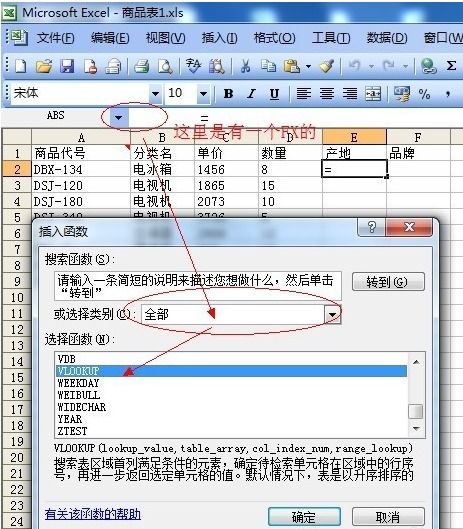Viewport: 463px width, 529px height.
Task: Click the Paste clipboard icon
Action: pyautogui.click(x=291, y=66)
